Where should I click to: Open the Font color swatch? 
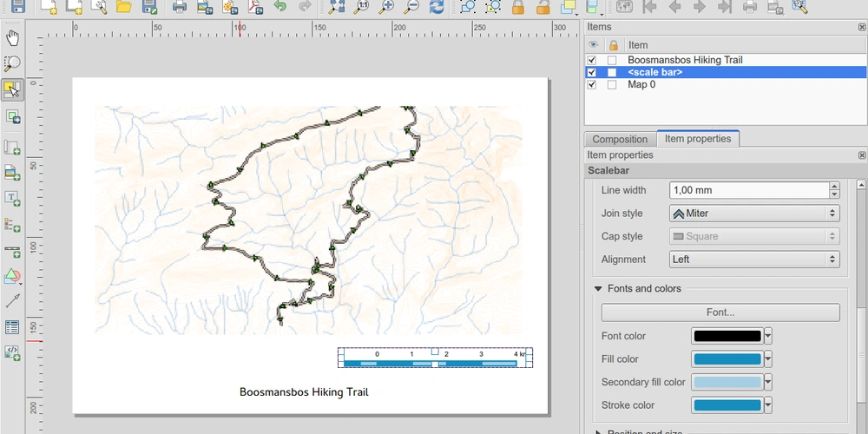727,336
